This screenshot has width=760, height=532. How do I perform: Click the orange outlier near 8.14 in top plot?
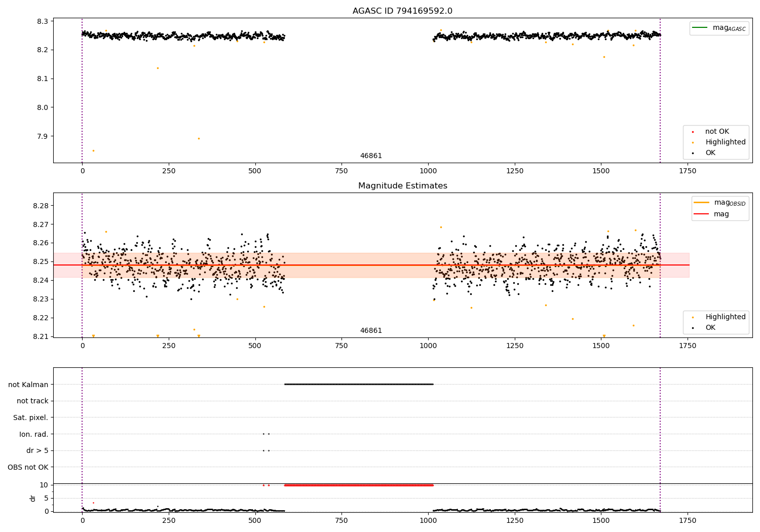tap(158, 68)
